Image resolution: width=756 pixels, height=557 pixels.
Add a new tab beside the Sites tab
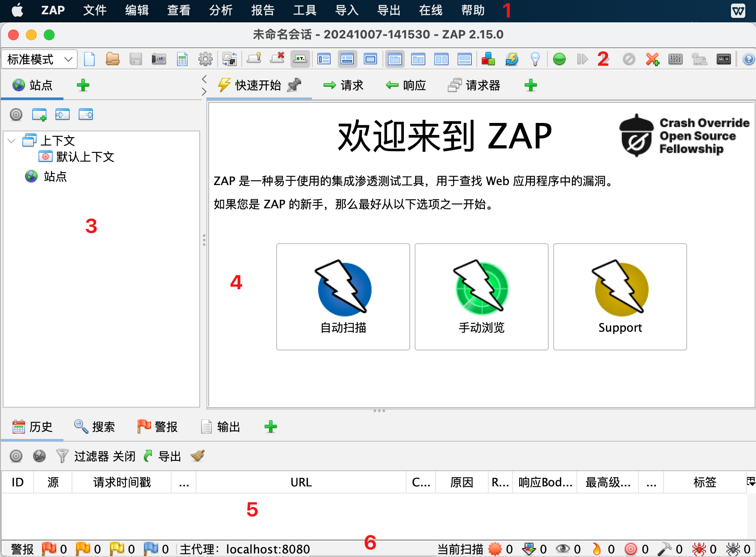pyautogui.click(x=83, y=85)
